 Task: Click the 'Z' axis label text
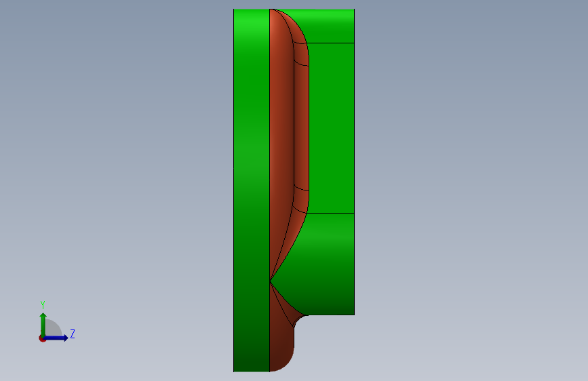[x=73, y=334]
